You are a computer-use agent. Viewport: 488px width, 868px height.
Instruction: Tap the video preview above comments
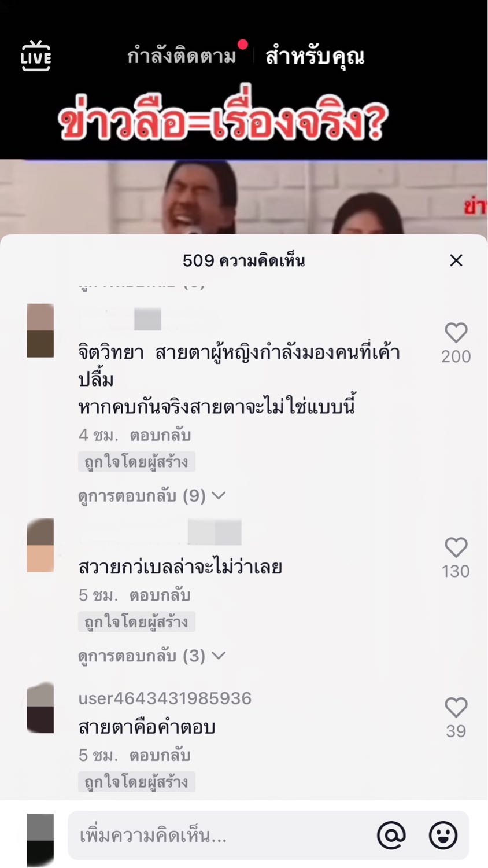coord(243,197)
